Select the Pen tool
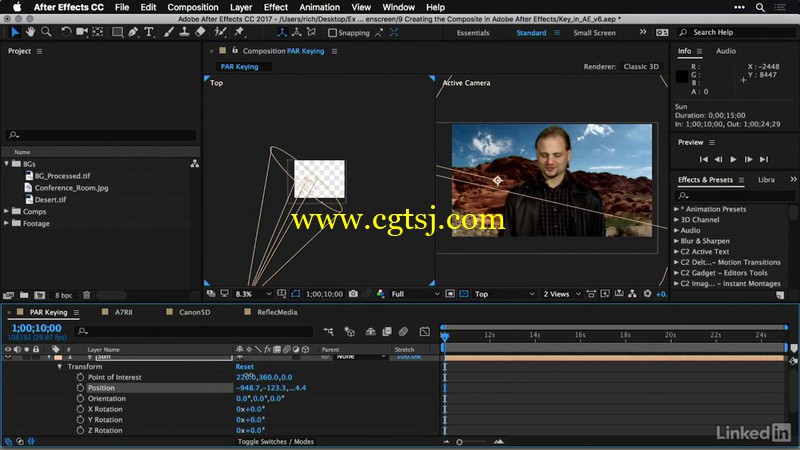 pos(133,32)
